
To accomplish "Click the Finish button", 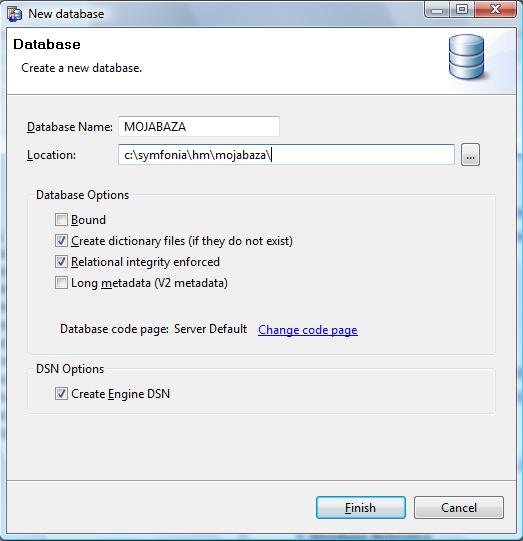I will (361, 508).
